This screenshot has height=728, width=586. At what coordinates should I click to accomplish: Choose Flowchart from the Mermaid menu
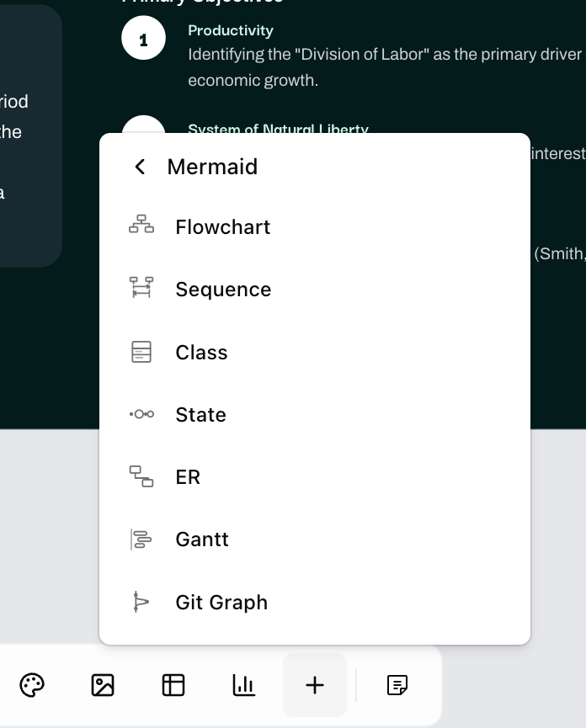[315, 227]
